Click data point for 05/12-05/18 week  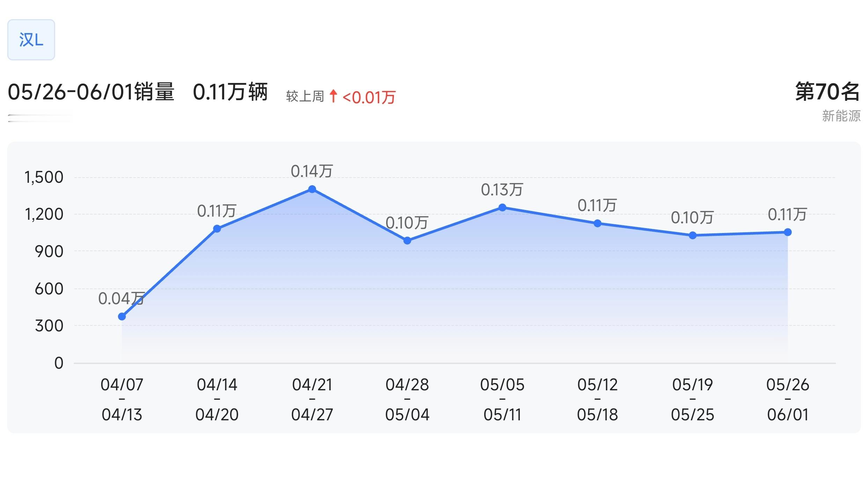coord(597,223)
